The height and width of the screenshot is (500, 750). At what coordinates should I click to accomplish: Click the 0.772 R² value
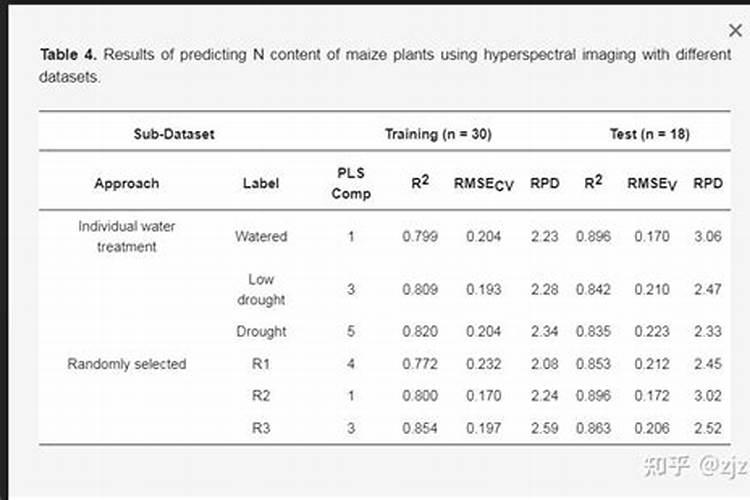420,364
